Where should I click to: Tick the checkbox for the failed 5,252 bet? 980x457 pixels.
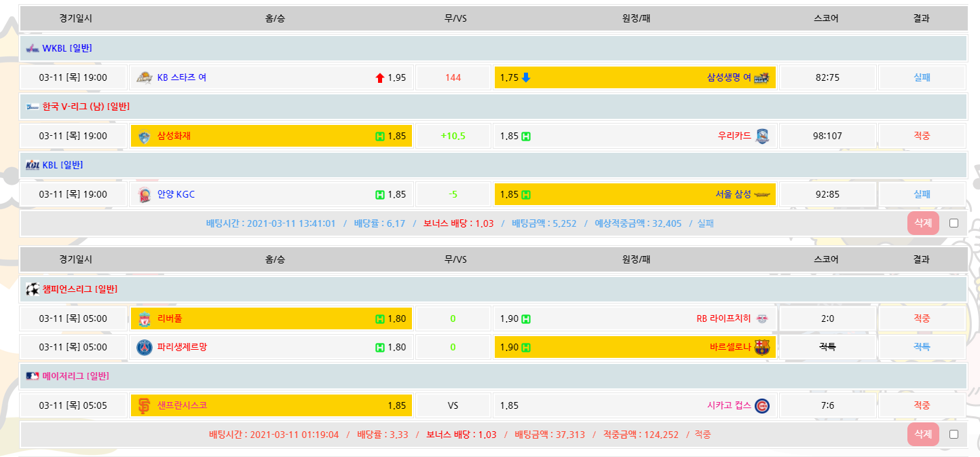tap(954, 223)
